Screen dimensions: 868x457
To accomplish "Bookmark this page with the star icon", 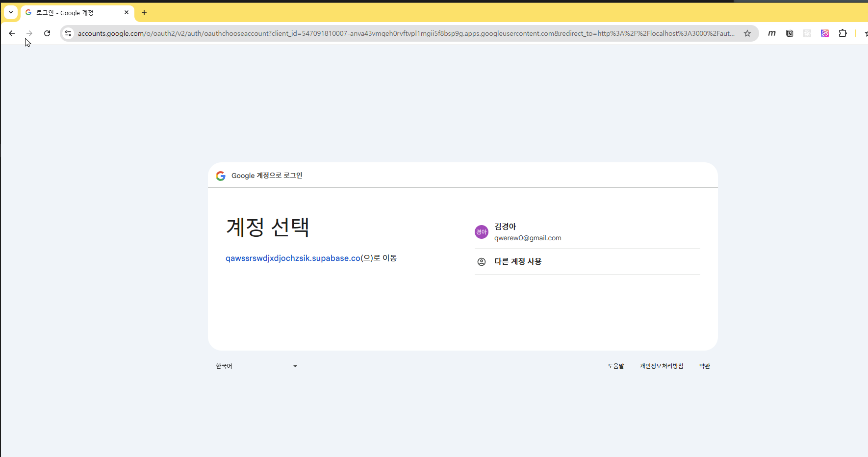I will (747, 33).
